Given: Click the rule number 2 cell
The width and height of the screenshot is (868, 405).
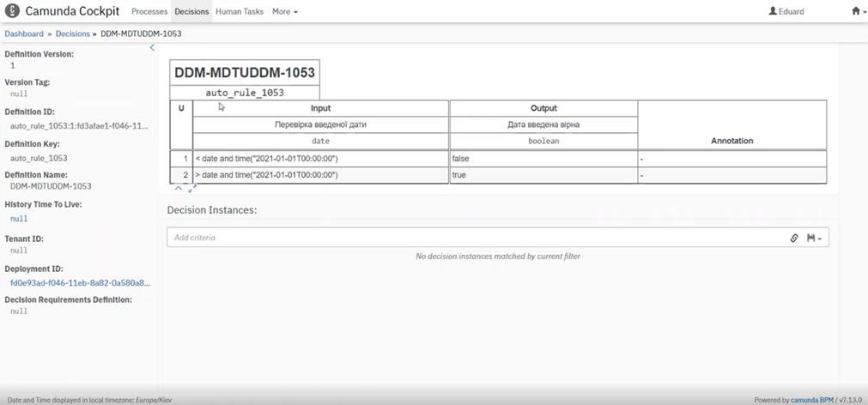Looking at the screenshot, I should [x=181, y=175].
